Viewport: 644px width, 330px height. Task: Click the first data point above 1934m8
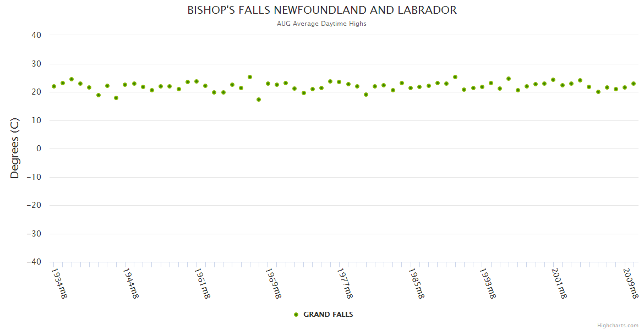pyautogui.click(x=54, y=86)
